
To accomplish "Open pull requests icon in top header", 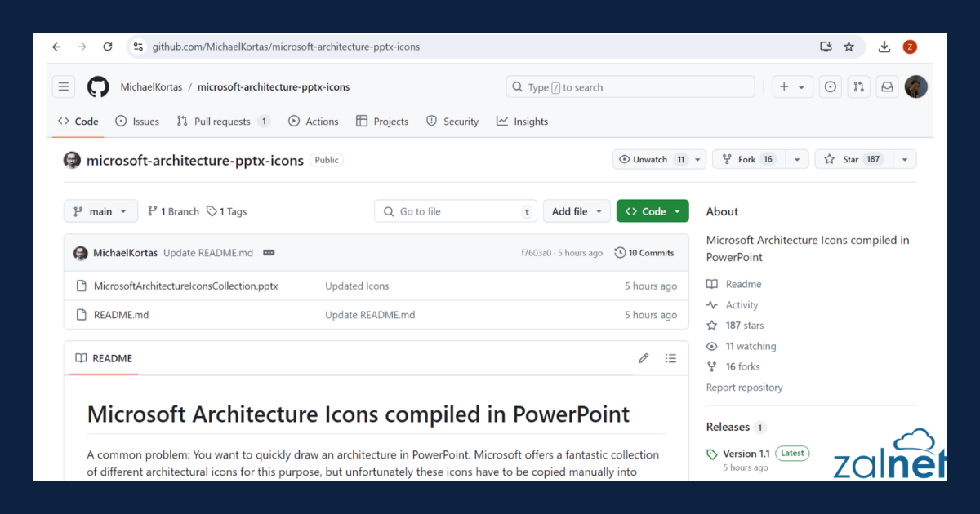I will [858, 87].
